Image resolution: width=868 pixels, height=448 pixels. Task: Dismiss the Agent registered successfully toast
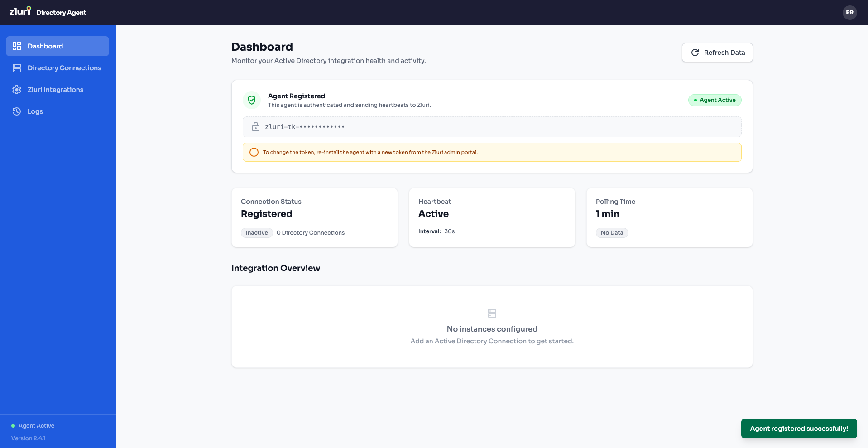[x=798, y=429]
